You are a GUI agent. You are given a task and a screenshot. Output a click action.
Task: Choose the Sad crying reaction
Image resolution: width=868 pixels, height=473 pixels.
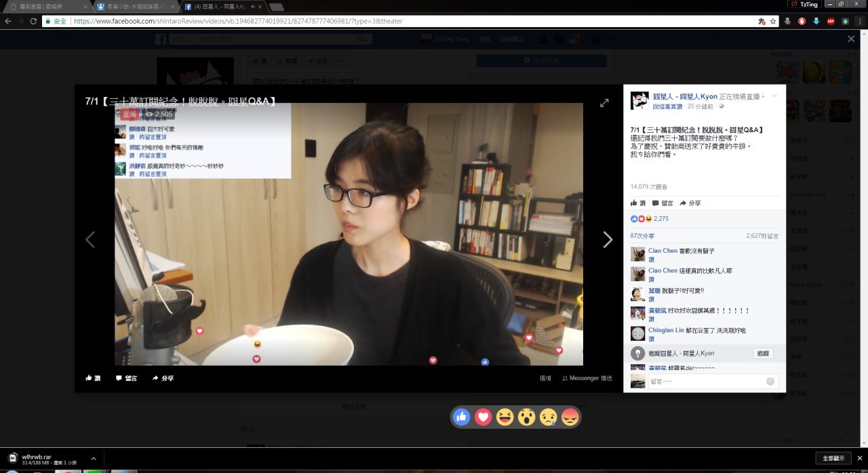coord(548,417)
